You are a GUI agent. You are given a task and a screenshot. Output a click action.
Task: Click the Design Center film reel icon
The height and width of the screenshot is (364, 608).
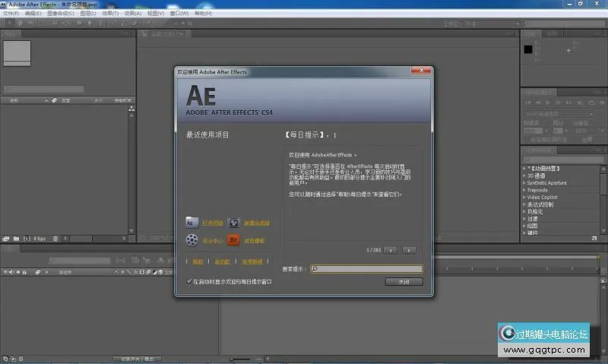point(192,240)
